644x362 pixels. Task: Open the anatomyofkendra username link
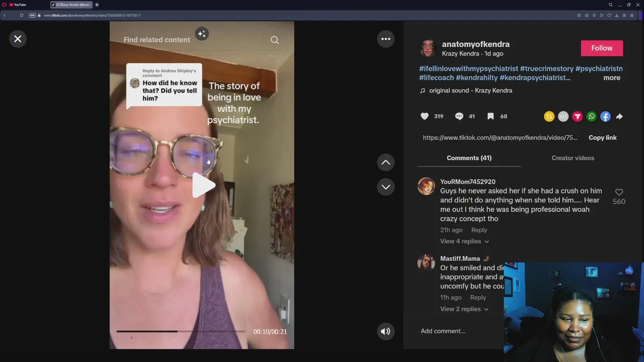tap(475, 44)
